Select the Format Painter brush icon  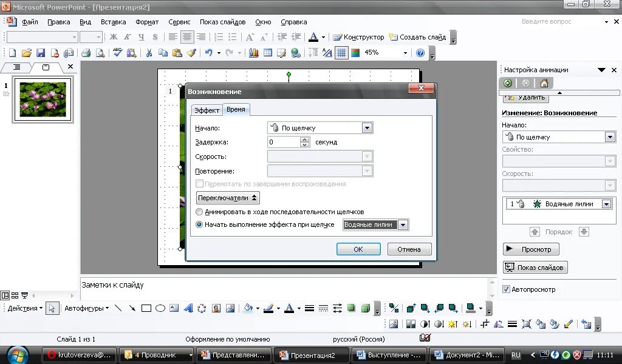191,53
